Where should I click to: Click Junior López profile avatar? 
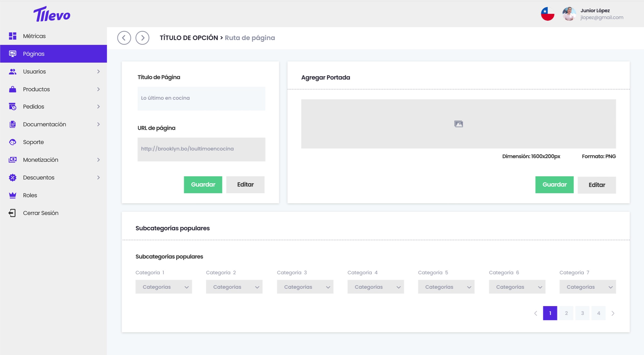(569, 14)
